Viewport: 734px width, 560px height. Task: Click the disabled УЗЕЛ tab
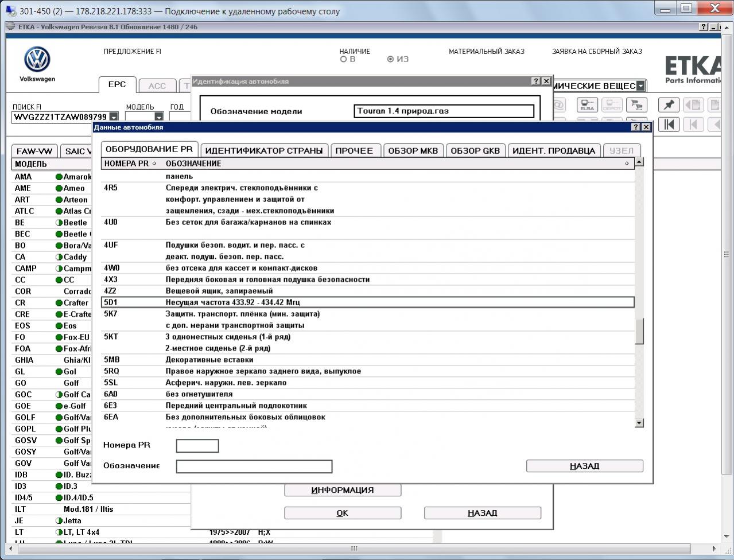pyautogui.click(x=622, y=151)
